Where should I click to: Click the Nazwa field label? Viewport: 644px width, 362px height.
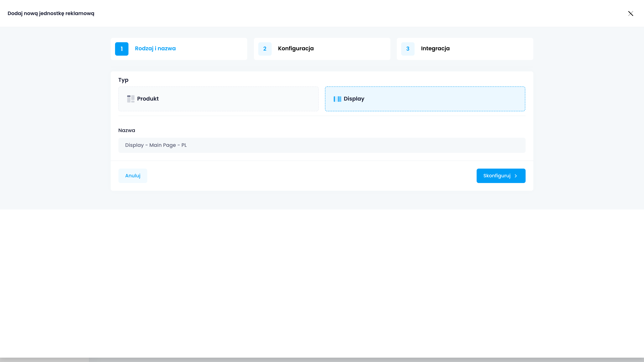[x=126, y=130]
